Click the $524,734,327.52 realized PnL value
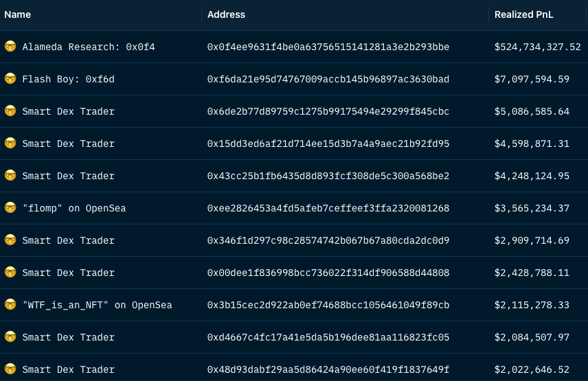This screenshot has width=588, height=381. (x=537, y=47)
